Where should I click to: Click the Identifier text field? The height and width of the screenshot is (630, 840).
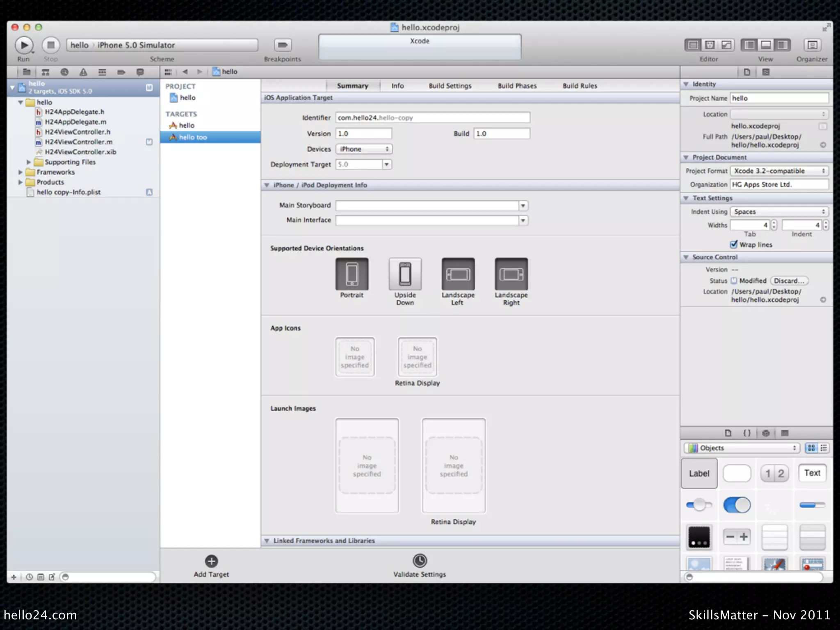[432, 118]
